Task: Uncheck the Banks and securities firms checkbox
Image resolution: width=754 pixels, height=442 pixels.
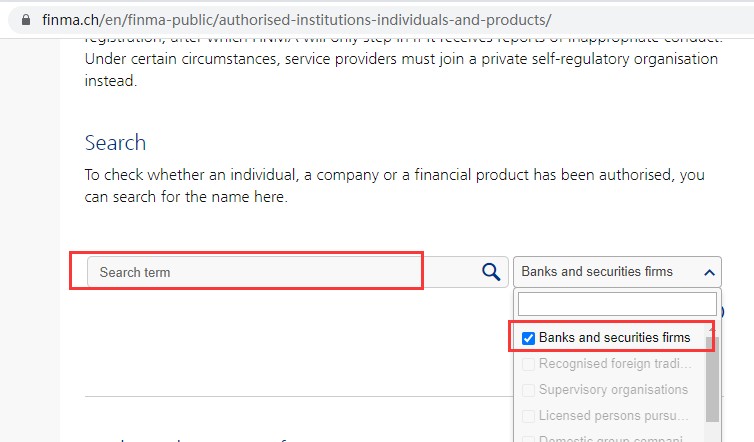Action: coord(529,338)
